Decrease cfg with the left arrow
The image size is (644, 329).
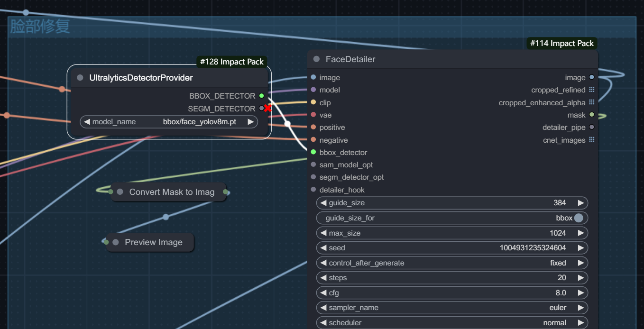323,293
